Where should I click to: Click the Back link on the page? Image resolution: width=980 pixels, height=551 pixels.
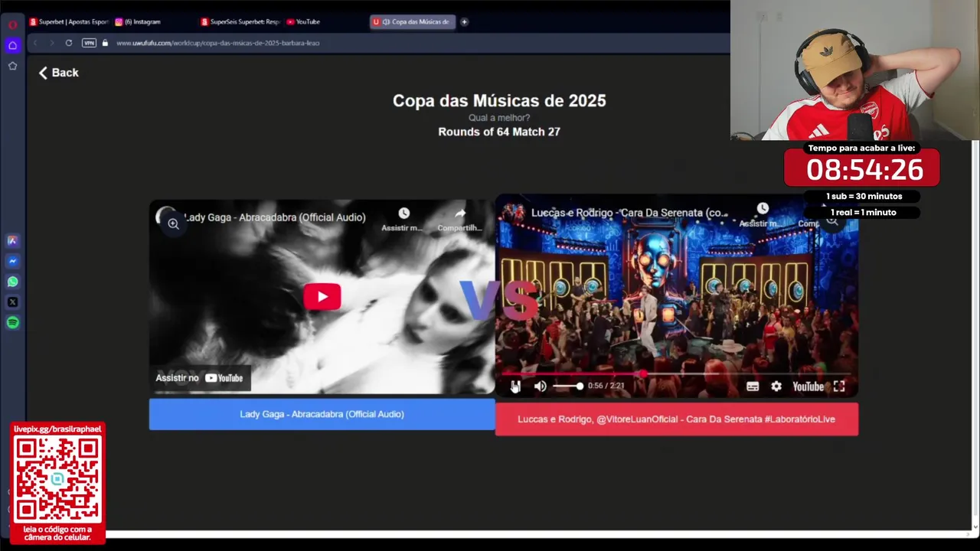[59, 73]
